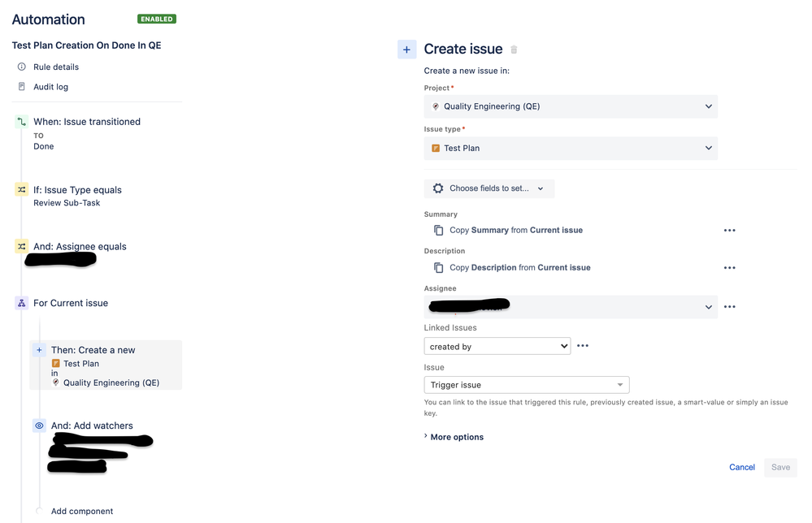Open the Project dropdown Quality Engineering (QE)
The height and width of the screenshot is (523, 812).
point(571,106)
